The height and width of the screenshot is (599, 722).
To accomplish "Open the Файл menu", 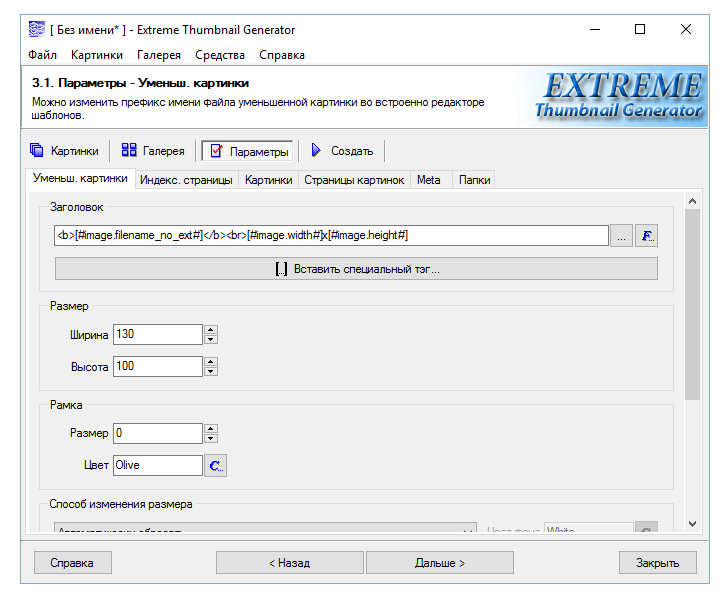I will tap(42, 55).
